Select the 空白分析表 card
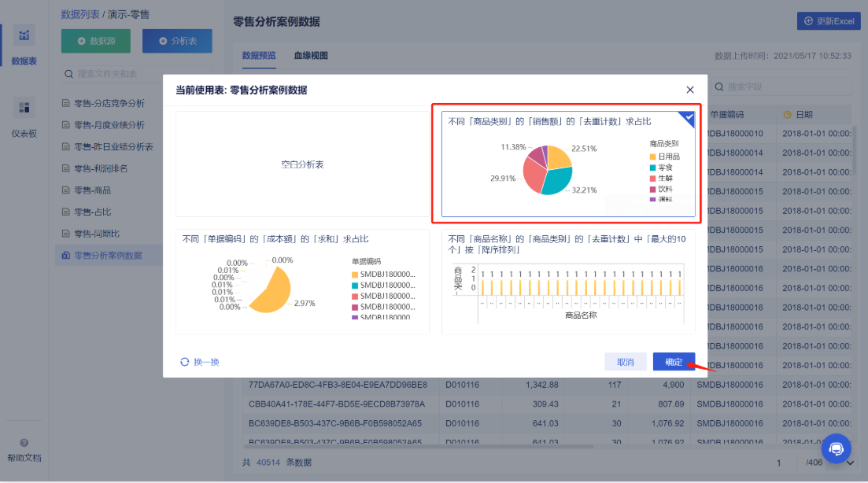 [302, 164]
